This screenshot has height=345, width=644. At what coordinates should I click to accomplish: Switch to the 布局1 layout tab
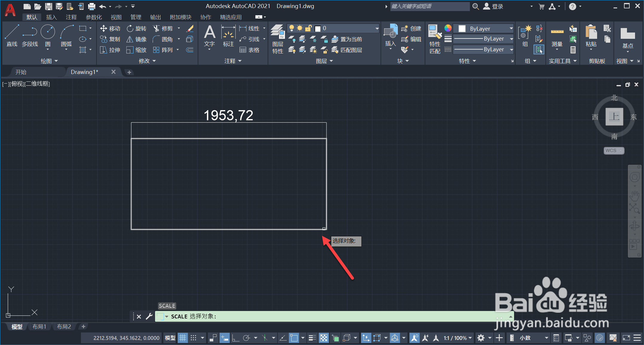click(x=39, y=326)
